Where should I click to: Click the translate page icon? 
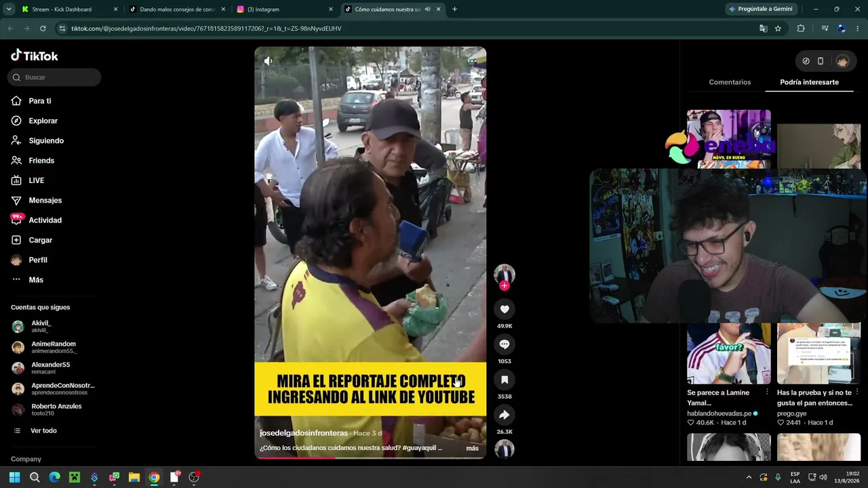[x=763, y=28]
